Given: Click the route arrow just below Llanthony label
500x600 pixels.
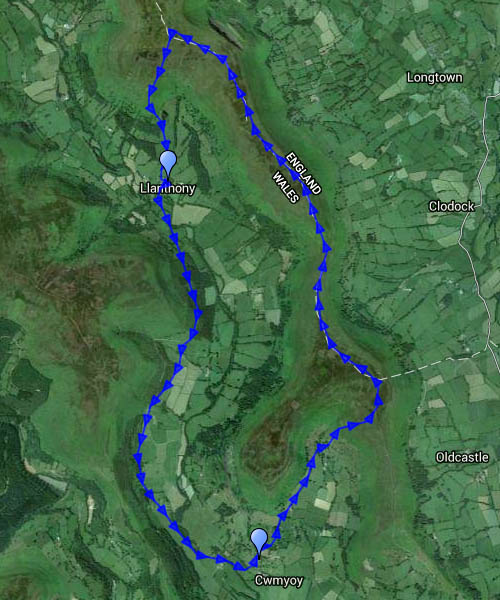Looking at the screenshot, I should [x=159, y=201].
